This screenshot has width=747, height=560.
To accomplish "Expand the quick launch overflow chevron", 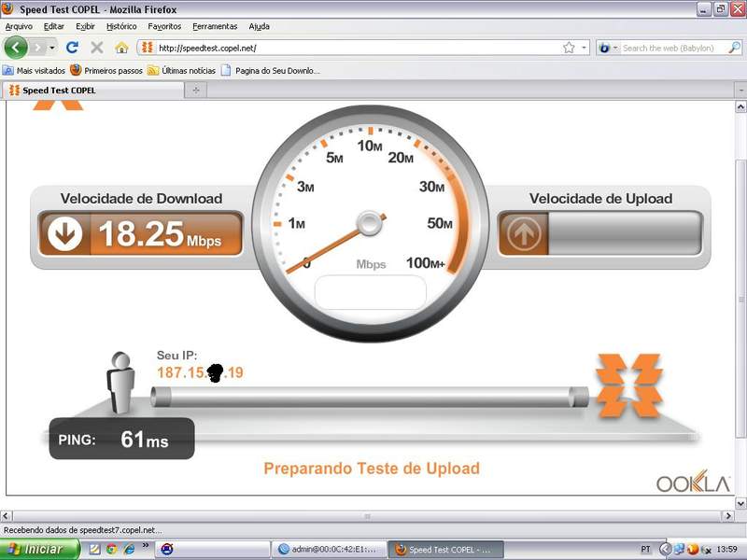I will tap(146, 545).
